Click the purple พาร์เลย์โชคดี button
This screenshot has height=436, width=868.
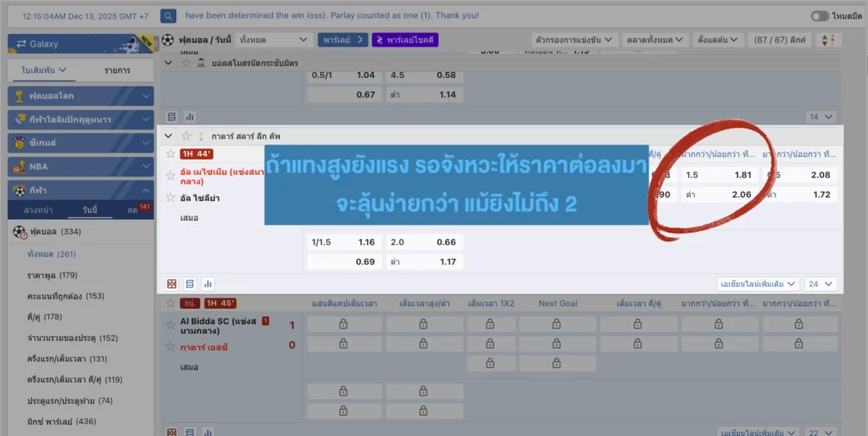405,40
